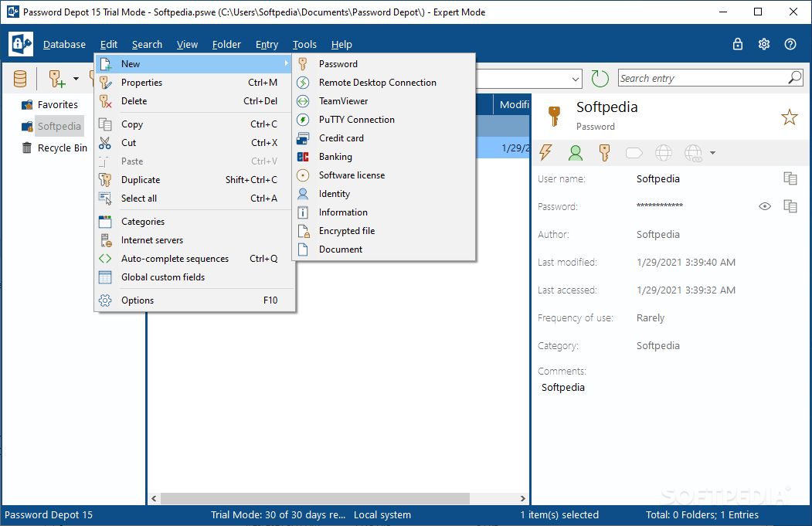Reveal password with eye icon

coord(765,206)
